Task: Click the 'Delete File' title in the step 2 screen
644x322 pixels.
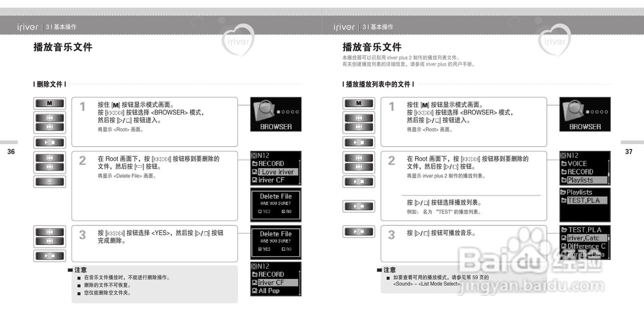Action: (276, 196)
